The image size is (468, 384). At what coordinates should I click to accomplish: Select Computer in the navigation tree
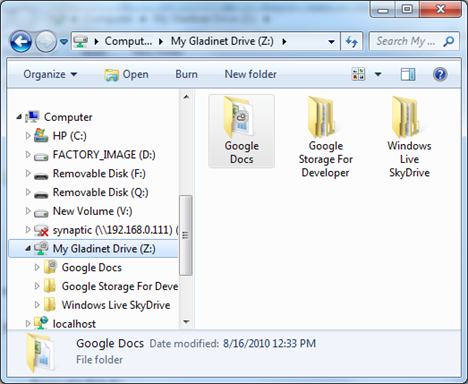click(68, 117)
